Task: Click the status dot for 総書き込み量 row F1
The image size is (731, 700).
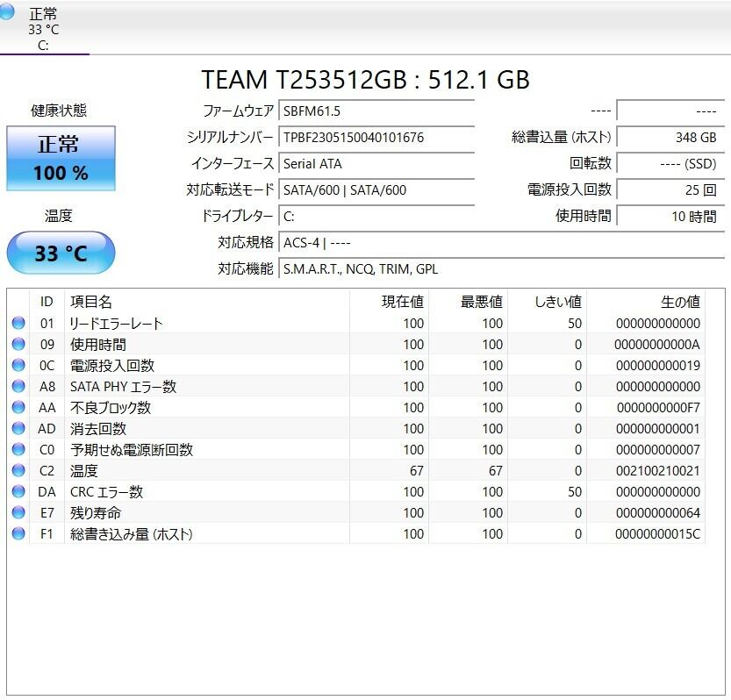Action: tap(18, 533)
